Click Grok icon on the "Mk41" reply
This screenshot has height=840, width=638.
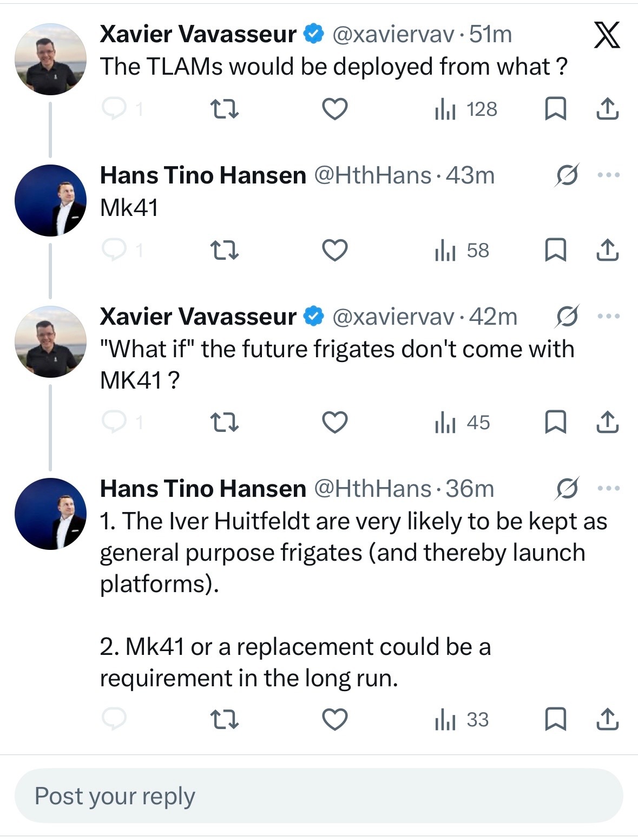[x=567, y=175]
